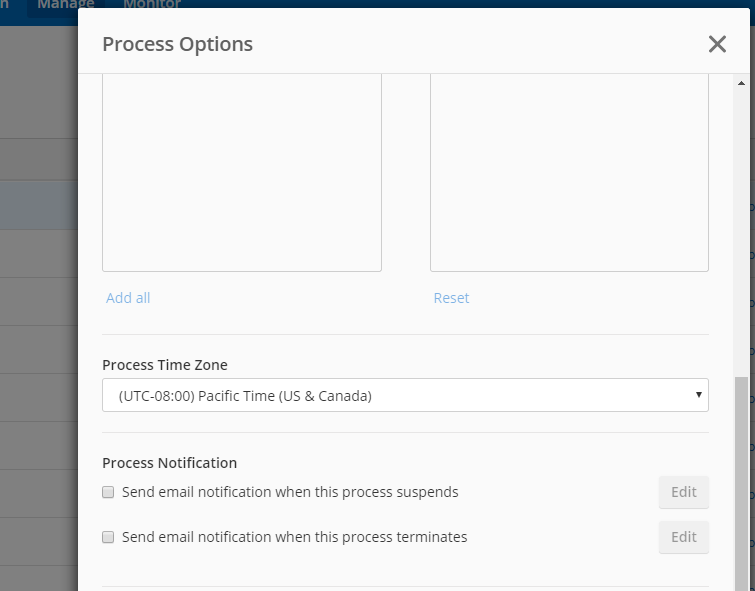
Task: Click inside the right empty list box
Action: pos(569,172)
